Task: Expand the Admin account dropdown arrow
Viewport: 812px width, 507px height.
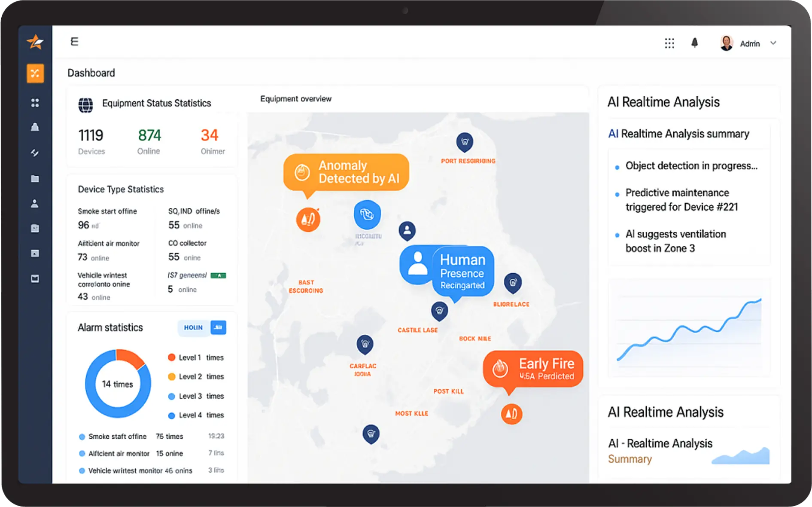Action: 773,43
